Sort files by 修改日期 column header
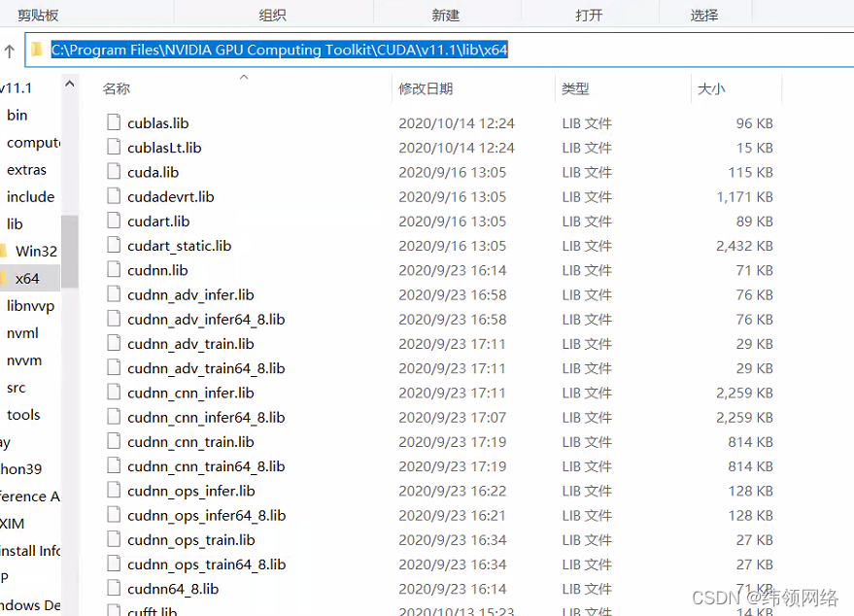Image resolution: width=854 pixels, height=616 pixels. [x=426, y=88]
